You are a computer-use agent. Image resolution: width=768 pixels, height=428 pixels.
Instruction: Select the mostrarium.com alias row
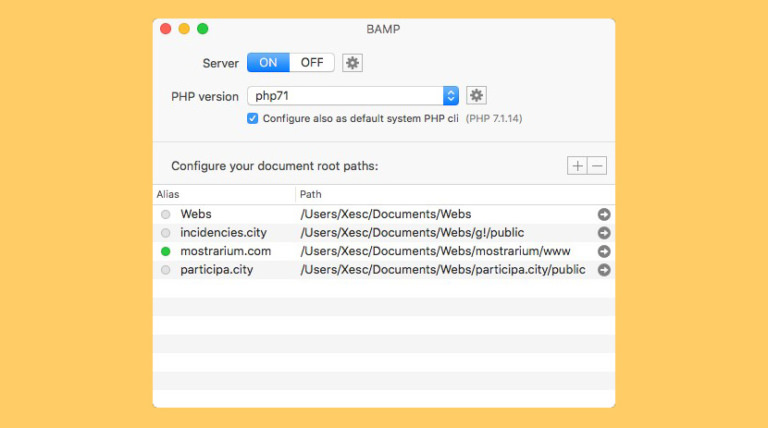coord(225,251)
